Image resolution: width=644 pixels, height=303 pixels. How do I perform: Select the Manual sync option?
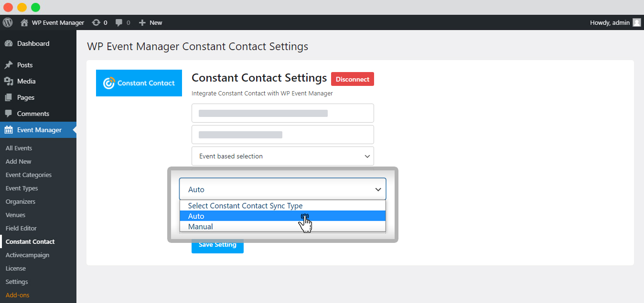(x=283, y=227)
